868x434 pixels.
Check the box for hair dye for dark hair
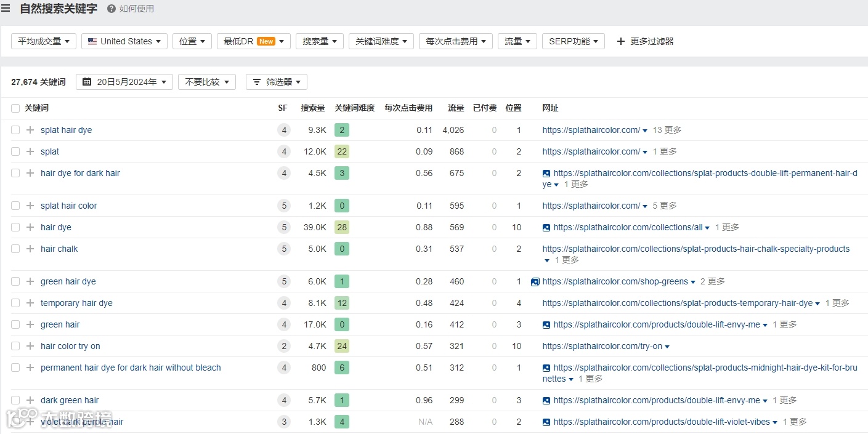pyautogui.click(x=15, y=173)
